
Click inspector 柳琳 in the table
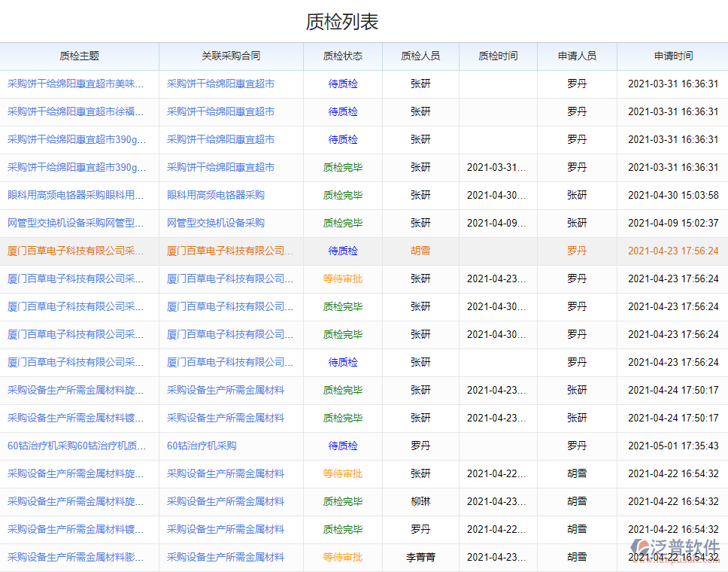coord(420,501)
